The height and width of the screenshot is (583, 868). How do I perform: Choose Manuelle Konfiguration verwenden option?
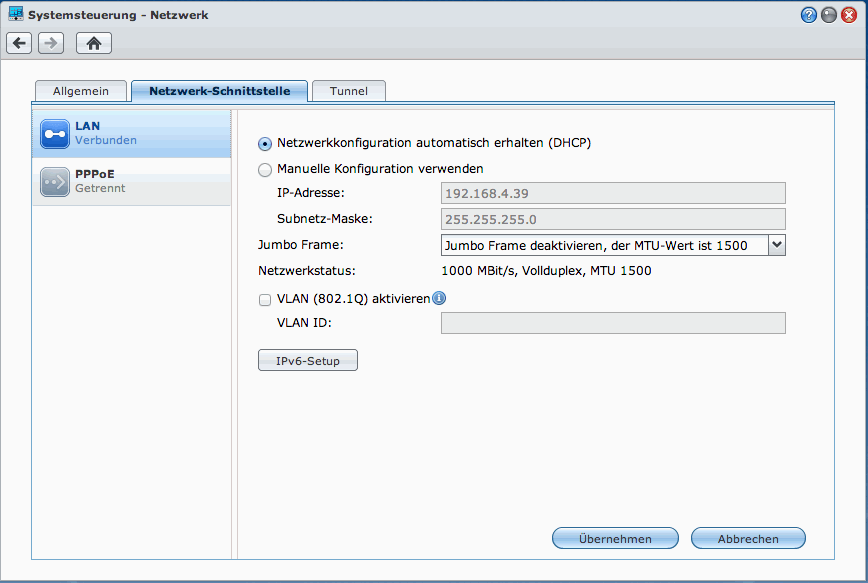coord(265,170)
